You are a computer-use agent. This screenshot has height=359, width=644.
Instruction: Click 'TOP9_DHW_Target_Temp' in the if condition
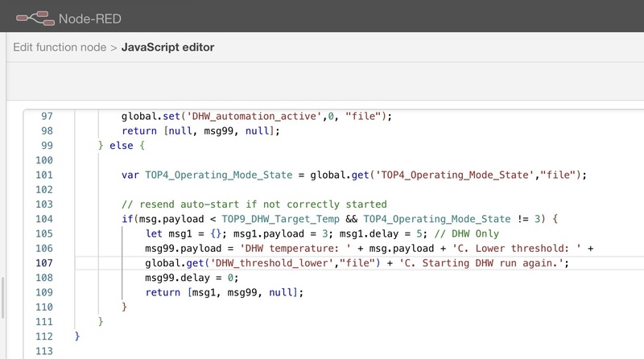(280, 219)
